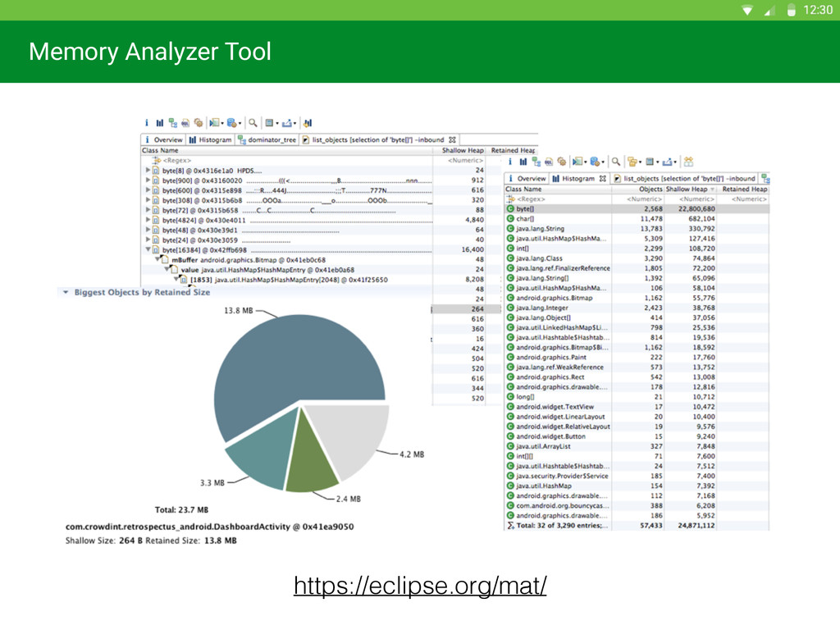The width and height of the screenshot is (840, 630).
Task: Click export icon in right window toolbar
Action: coord(668,162)
